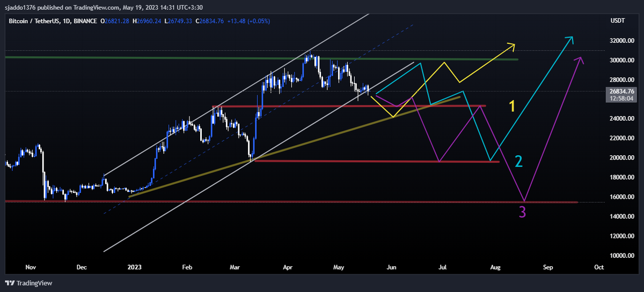Select the green horizontal resistance line
Image resolution: width=644 pixels, height=292 pixels.
pyautogui.click(x=161, y=58)
